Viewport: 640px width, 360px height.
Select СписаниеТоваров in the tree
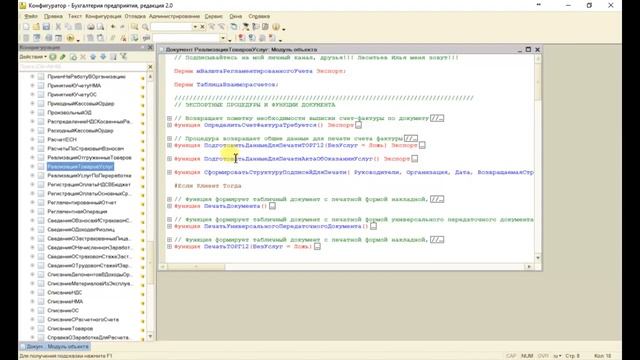point(70,329)
